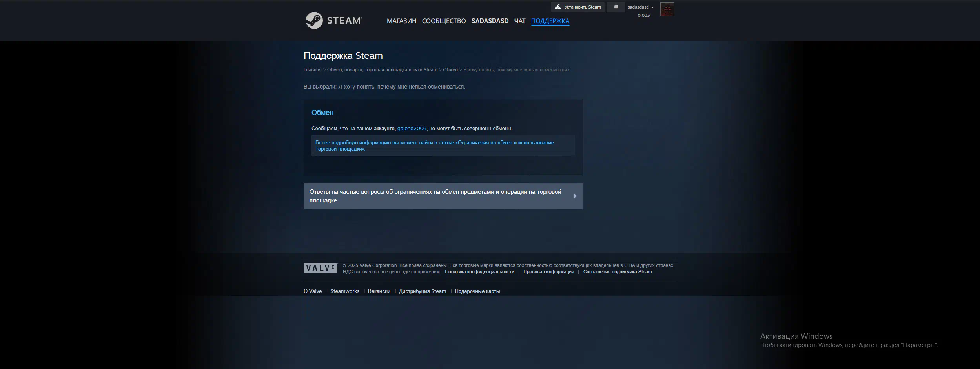Expand the FAQ about trade restrictions arrow
This screenshot has width=980, height=369.
coord(575,196)
